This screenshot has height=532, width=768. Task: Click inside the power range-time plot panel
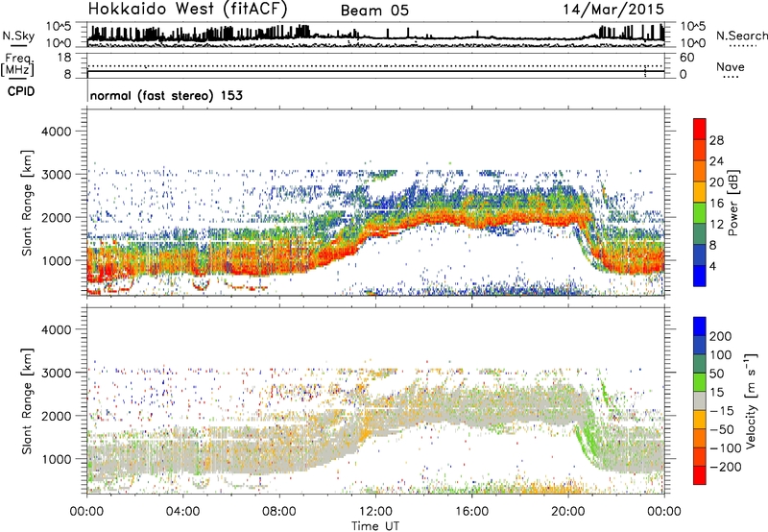point(375,203)
